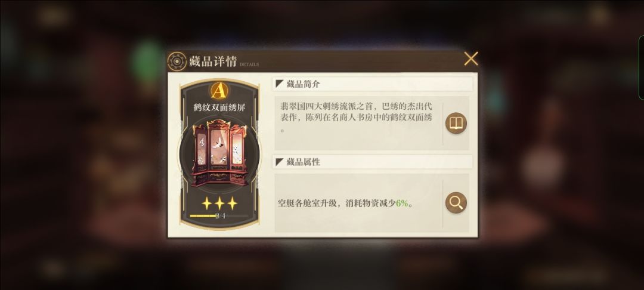This screenshot has width=644, height=290.
Task: Click the 藏品详情 title text
Action: tap(213, 61)
